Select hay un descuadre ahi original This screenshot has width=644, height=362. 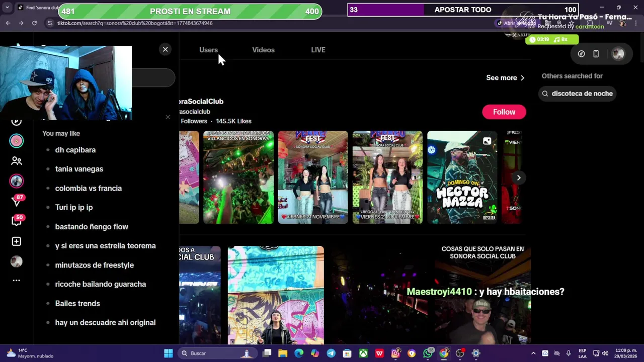105,322
